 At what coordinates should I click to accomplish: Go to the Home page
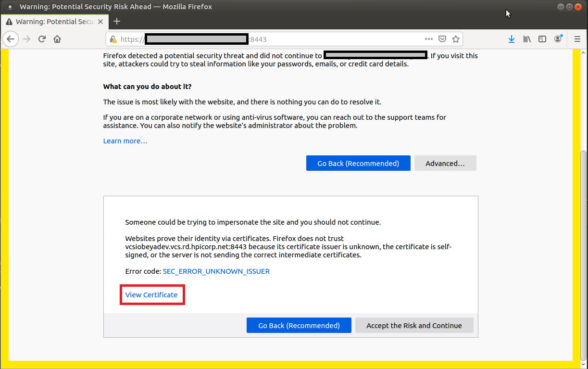57,39
